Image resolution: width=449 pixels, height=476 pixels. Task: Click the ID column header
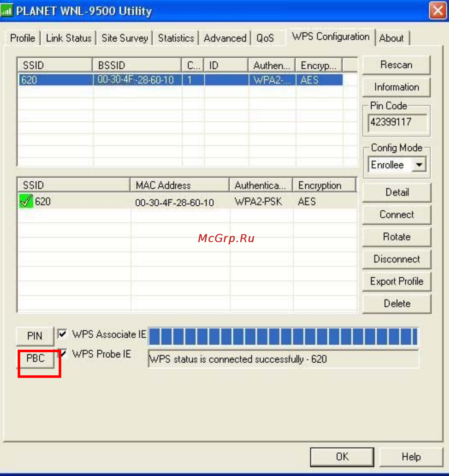[x=226, y=65]
